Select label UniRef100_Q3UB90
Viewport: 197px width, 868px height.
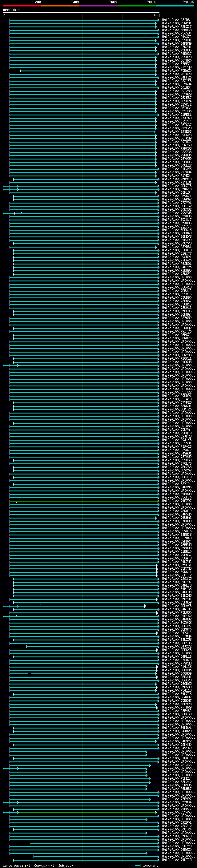click(x=177, y=298)
